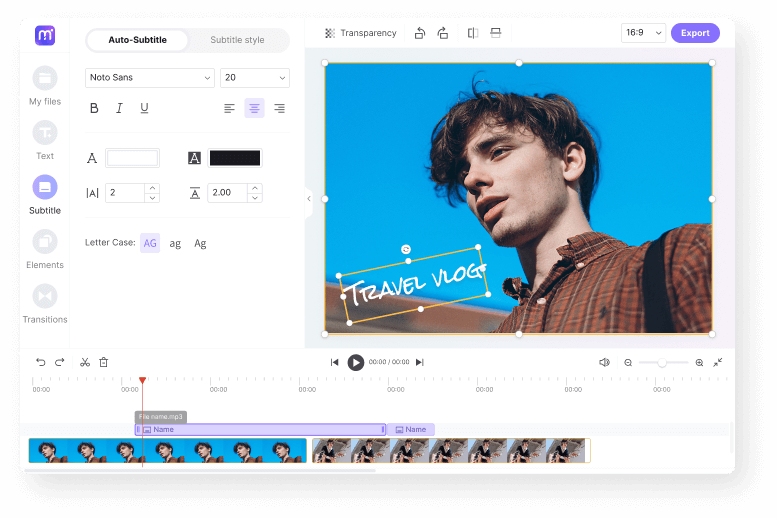This screenshot has width=777, height=518.
Task: Open the Text panel
Action: pyautogui.click(x=45, y=140)
